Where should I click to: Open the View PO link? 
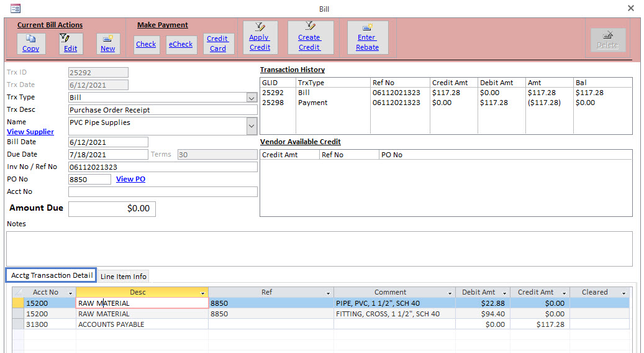point(130,179)
